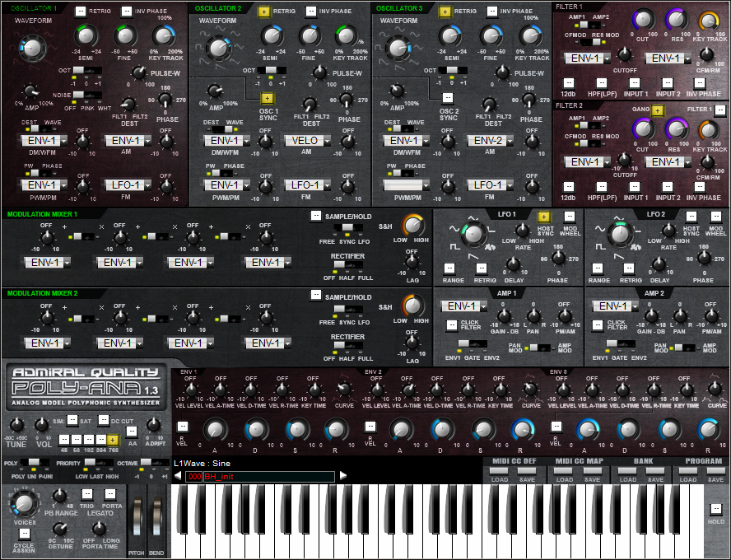Toggle the LEGATO PORTA button

(x=110, y=494)
